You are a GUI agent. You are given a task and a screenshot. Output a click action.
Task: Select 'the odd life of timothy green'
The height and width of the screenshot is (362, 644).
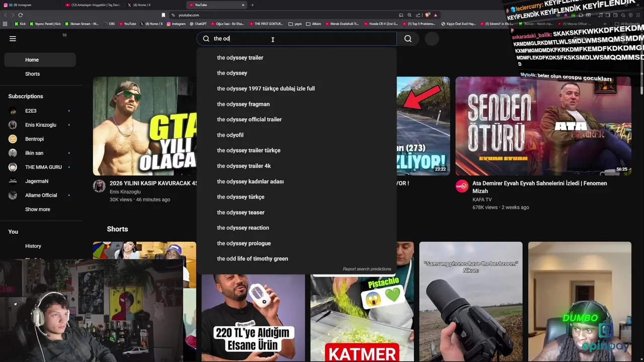297,259
